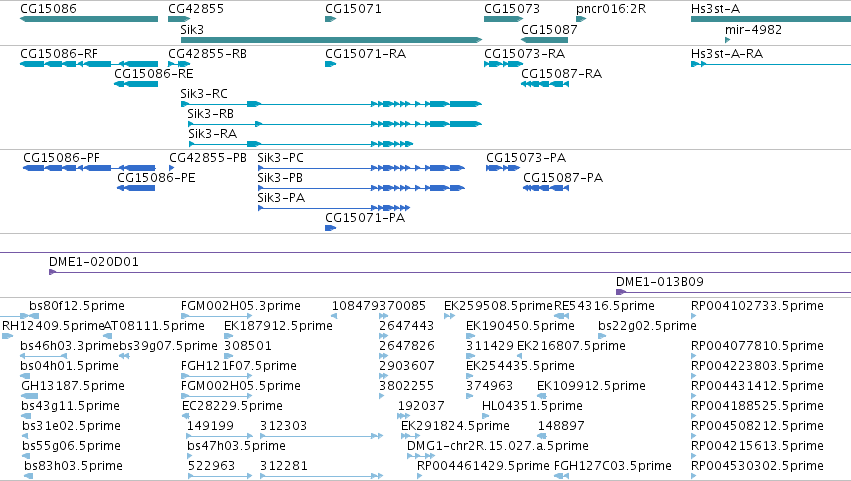Screen dimensions: 851x481
Task: Select the CG15087 gene label
Action: 549,29
